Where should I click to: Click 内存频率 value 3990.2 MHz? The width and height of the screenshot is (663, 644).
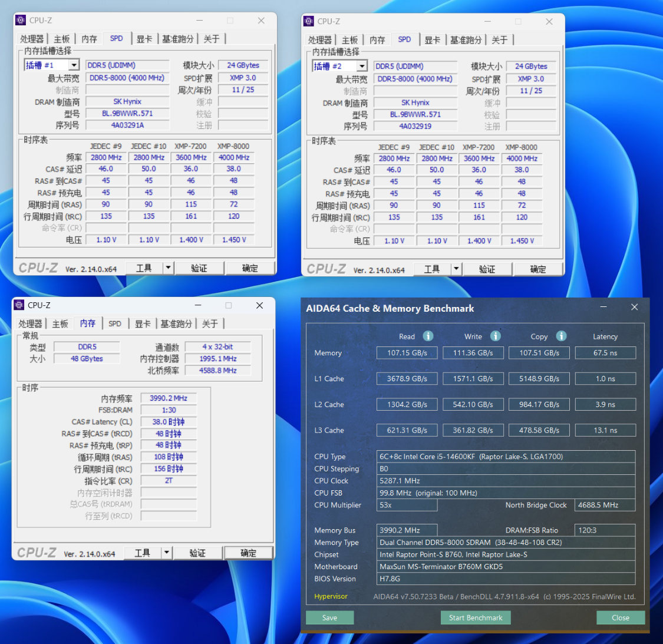tap(169, 398)
